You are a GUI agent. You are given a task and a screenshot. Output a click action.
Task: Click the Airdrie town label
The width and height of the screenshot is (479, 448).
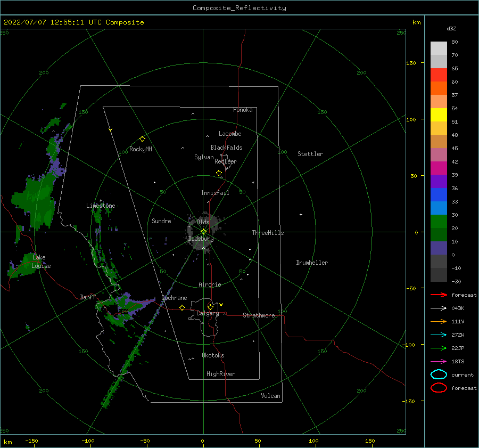[210, 284]
